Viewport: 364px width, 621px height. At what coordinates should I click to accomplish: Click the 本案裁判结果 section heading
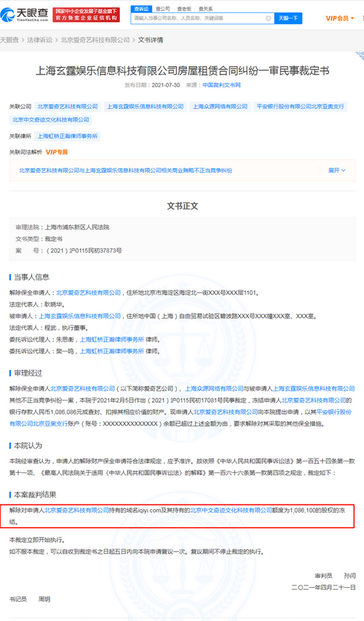tap(35, 495)
